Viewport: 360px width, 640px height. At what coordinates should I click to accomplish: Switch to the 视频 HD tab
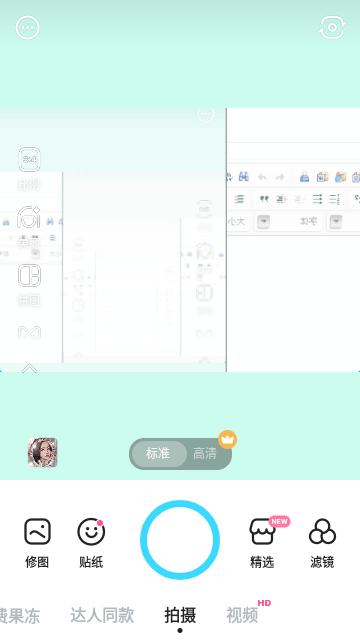(x=242, y=615)
